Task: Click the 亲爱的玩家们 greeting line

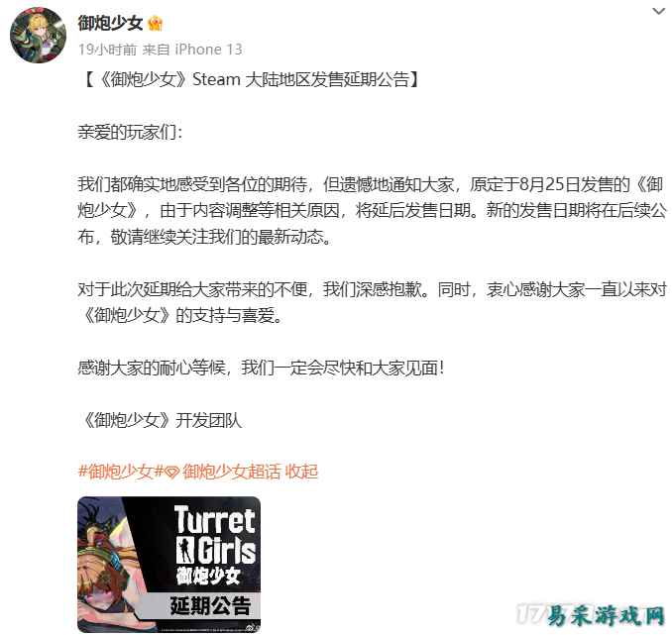Action: (130, 132)
